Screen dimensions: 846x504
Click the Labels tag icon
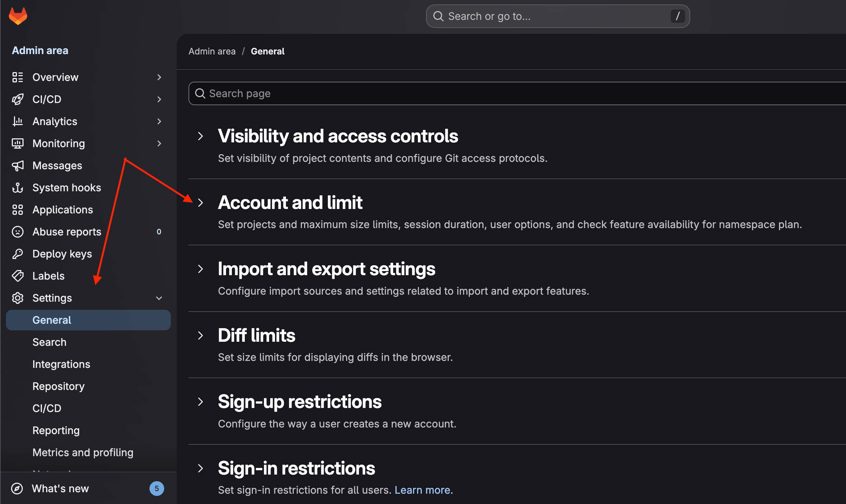tap(18, 276)
